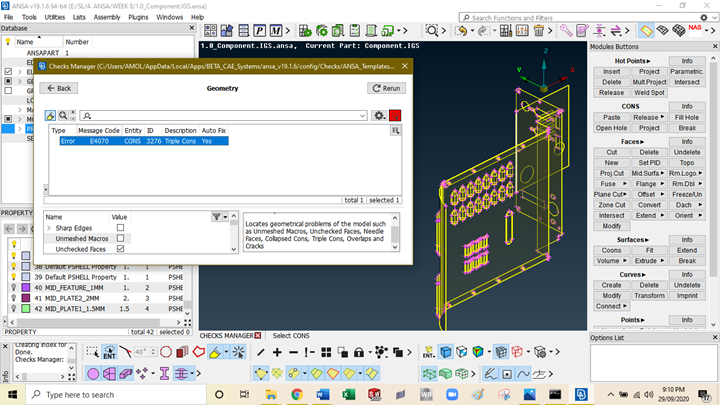The height and width of the screenshot is (405, 720).
Task: Select the E4070 Triple Cons error row
Action: (x=144, y=141)
